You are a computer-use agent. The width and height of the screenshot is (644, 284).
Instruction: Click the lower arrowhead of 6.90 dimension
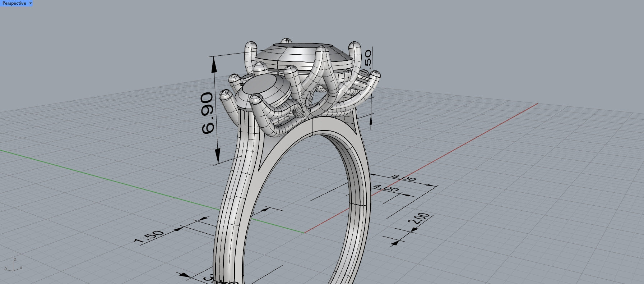click(217, 156)
